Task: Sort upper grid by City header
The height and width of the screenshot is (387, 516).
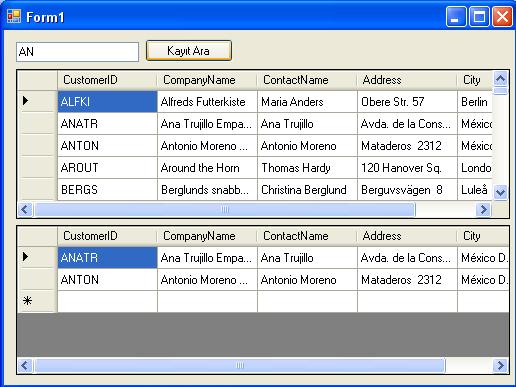Action: click(475, 80)
